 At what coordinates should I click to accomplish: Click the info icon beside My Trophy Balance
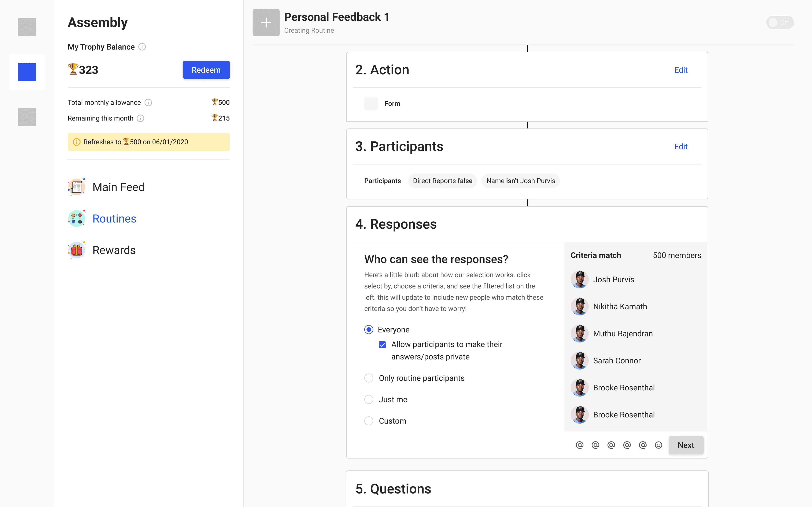[142, 47]
